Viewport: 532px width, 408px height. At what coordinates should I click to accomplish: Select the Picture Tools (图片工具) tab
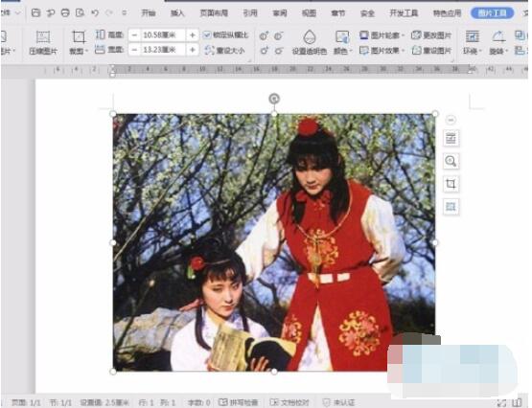493,13
